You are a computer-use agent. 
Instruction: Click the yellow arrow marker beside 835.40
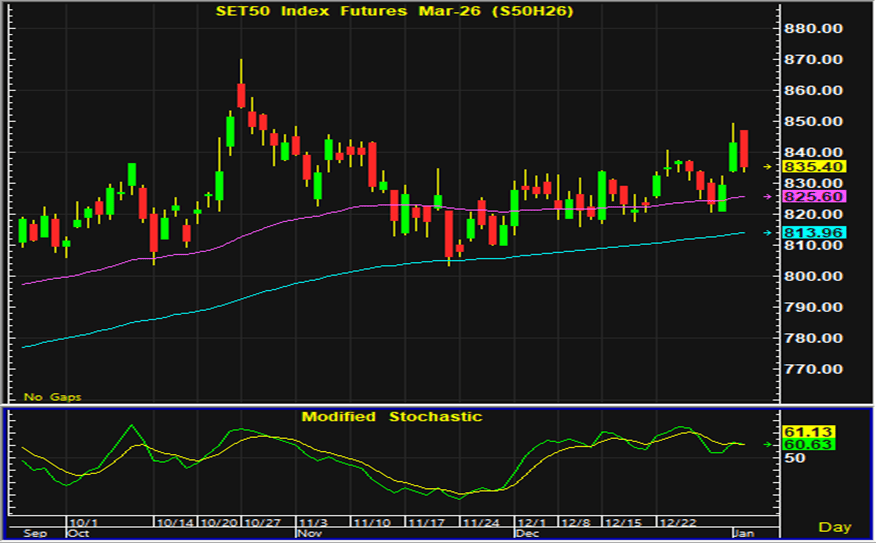click(768, 166)
